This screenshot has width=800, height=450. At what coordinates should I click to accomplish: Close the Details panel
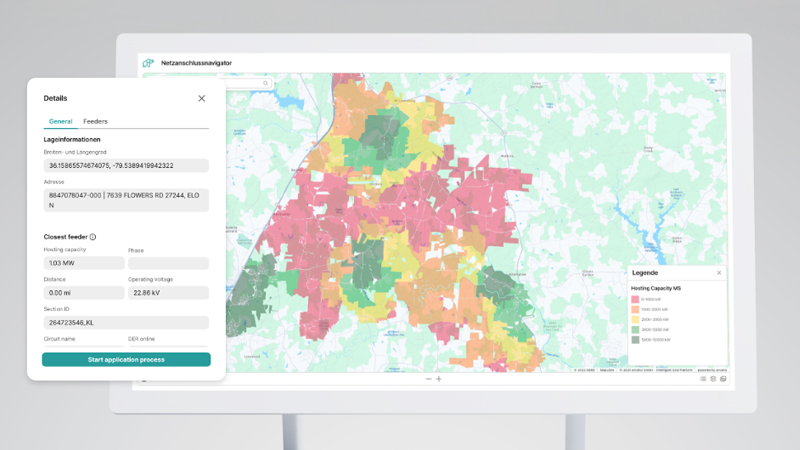tap(202, 98)
